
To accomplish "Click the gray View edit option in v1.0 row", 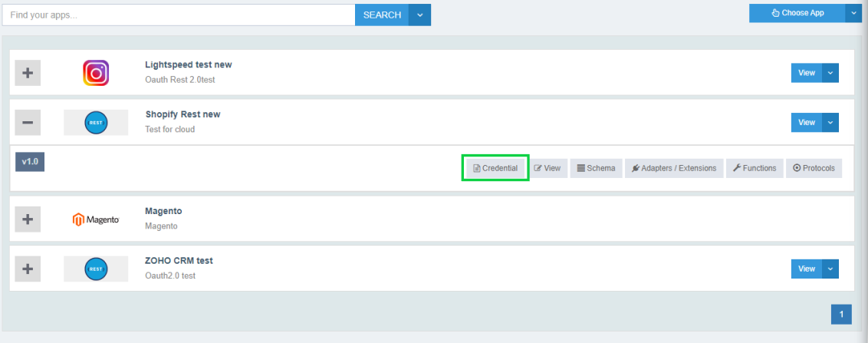I will [547, 168].
